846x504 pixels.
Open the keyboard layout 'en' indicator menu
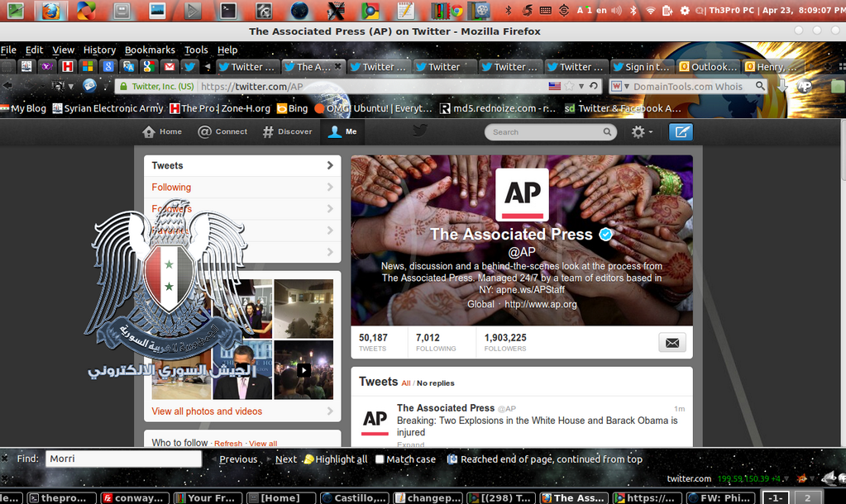click(x=601, y=10)
